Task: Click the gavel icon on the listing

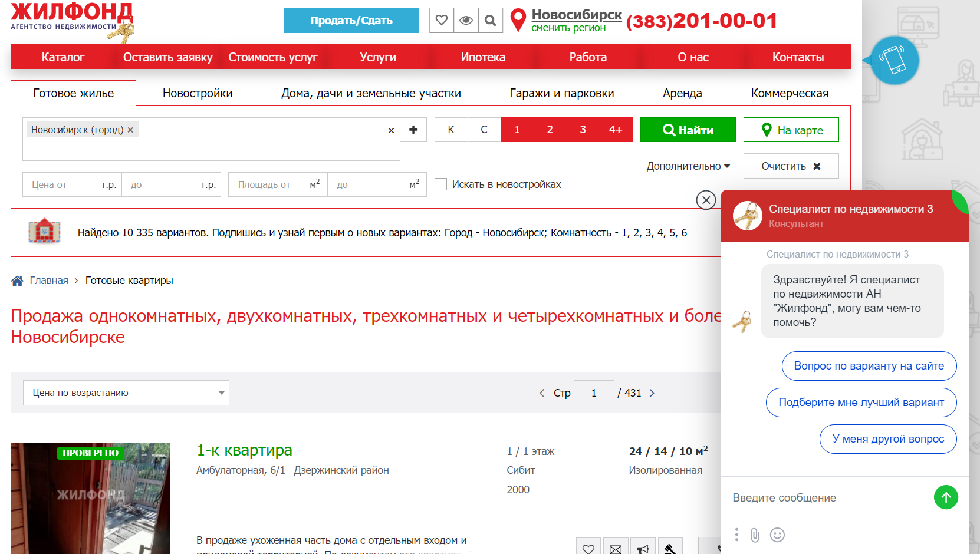Action: 670,548
